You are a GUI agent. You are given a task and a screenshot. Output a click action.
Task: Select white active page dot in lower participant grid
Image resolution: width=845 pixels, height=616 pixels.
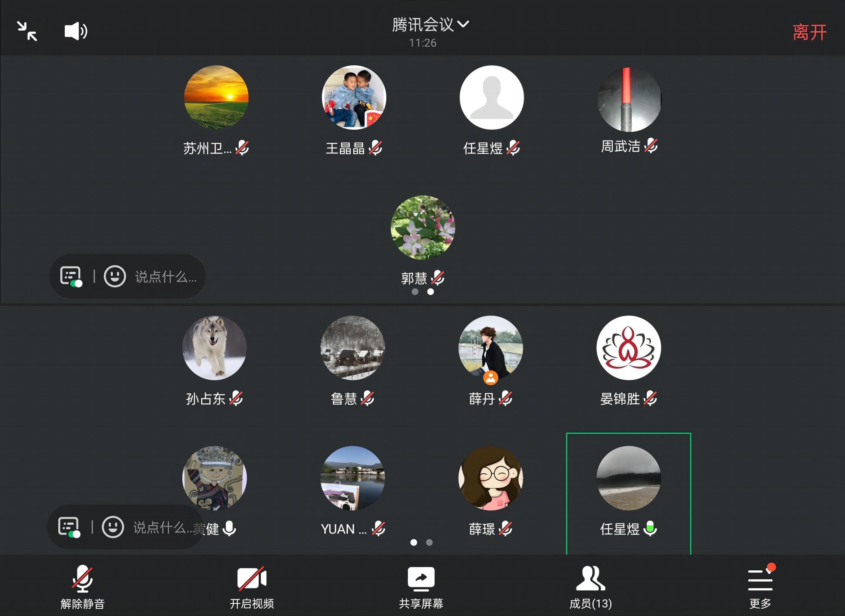(x=414, y=542)
